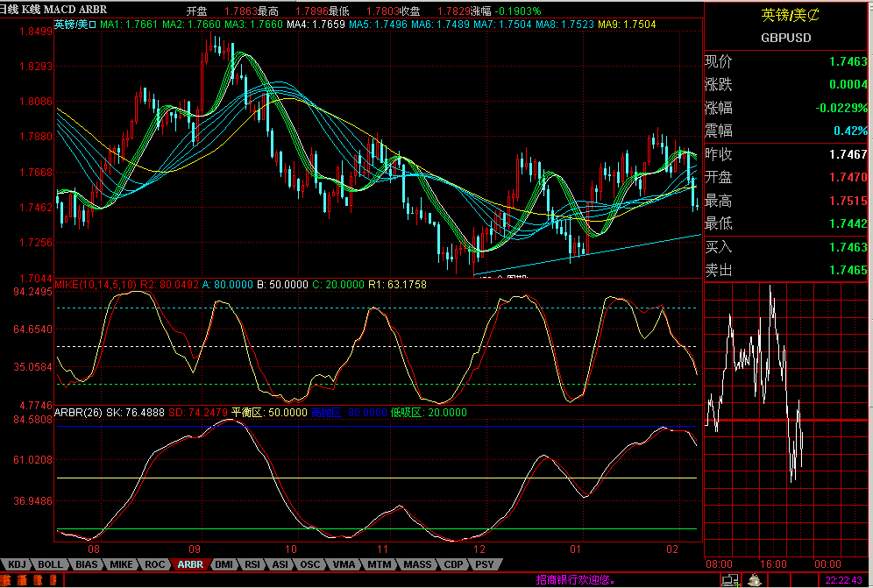Click the 09 month marker on time axis
Image resolution: width=873 pixels, height=588 pixels.
[x=195, y=549]
